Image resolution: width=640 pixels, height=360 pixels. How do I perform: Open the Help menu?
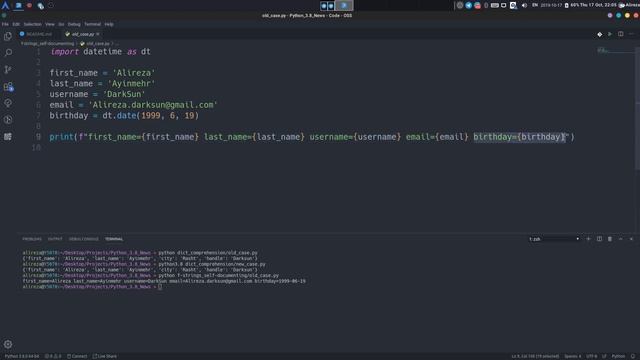(x=109, y=24)
